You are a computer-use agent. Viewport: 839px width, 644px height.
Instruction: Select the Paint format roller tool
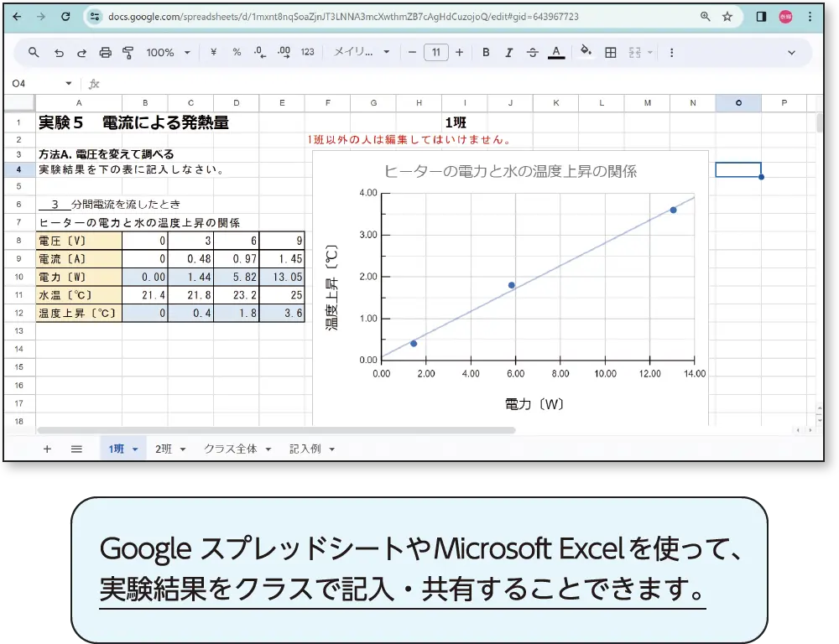tap(128, 53)
